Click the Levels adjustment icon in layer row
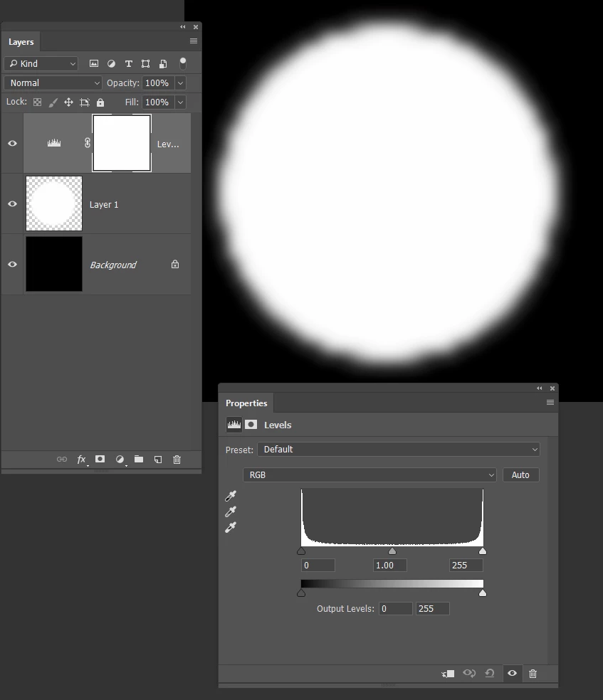The height and width of the screenshot is (700, 603). [x=54, y=143]
